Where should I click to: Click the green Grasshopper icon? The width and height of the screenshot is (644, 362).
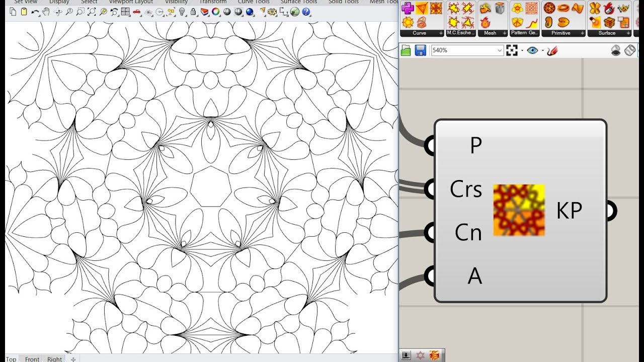(295, 12)
